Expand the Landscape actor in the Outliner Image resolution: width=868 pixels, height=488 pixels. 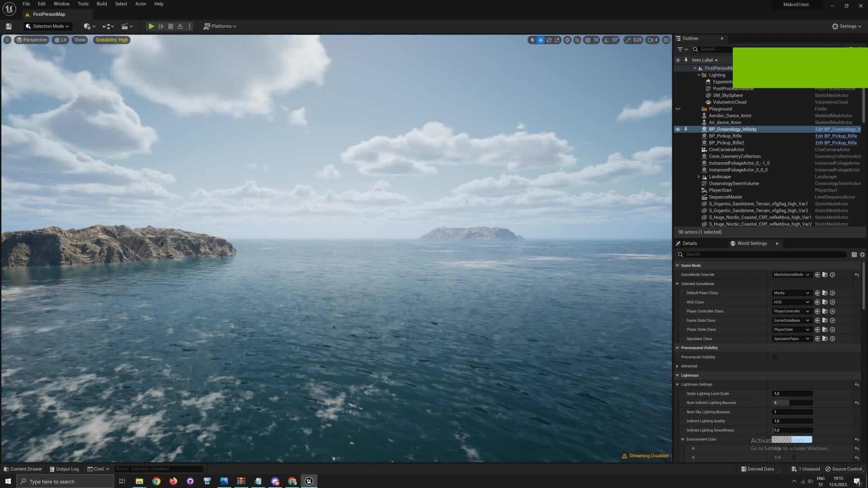point(698,177)
